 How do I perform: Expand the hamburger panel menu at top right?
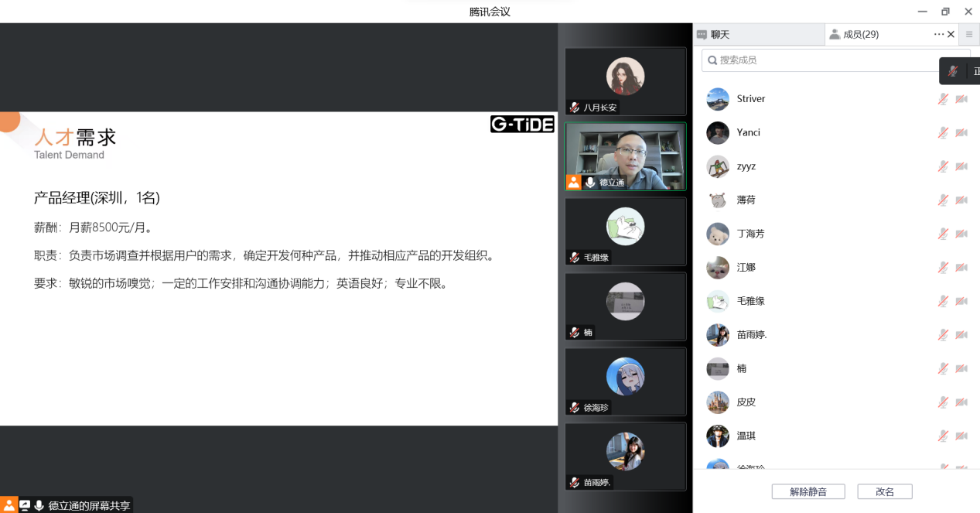(x=969, y=34)
